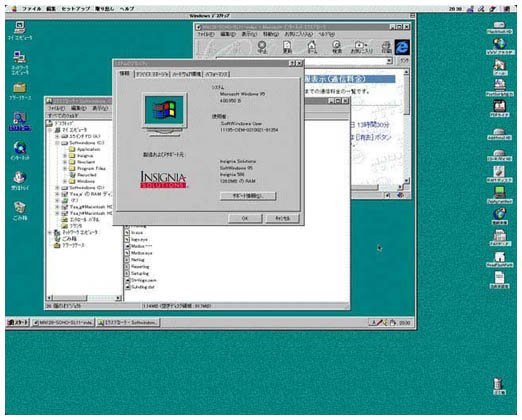
Task: Click the Print icon in Internet Explorer toolbar
Action: click(x=386, y=47)
